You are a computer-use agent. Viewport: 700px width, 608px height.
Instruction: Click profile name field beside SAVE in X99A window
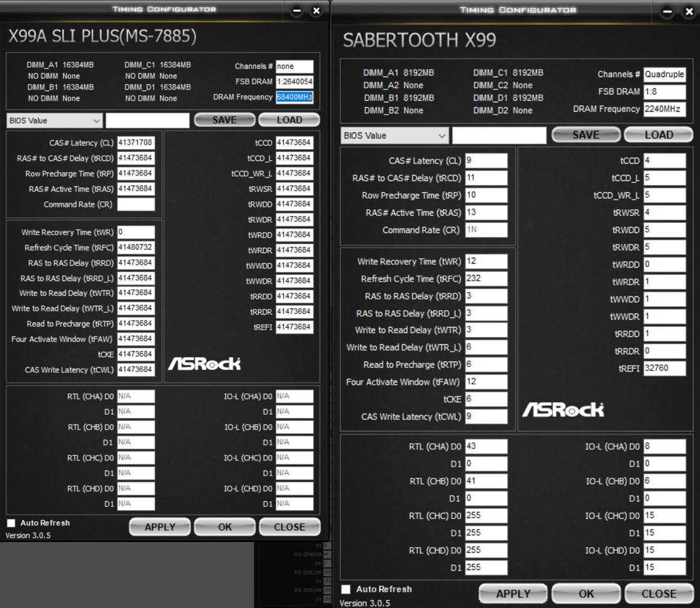(x=147, y=120)
